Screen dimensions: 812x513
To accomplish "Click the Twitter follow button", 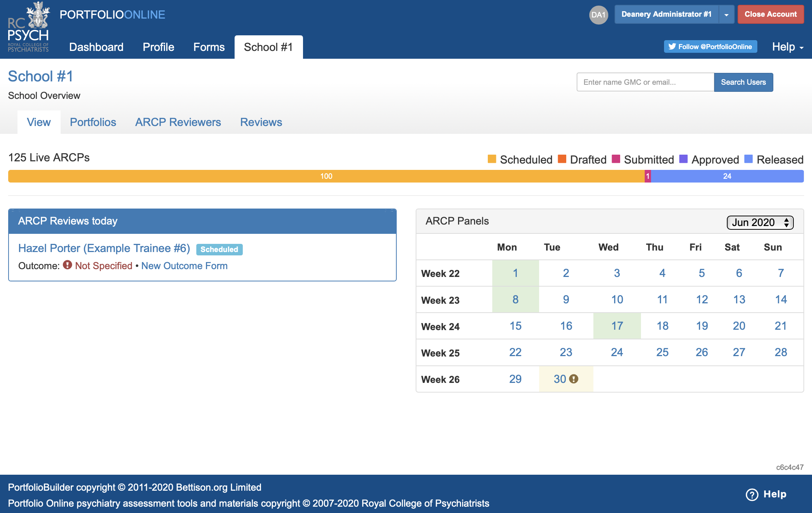I will point(710,46).
